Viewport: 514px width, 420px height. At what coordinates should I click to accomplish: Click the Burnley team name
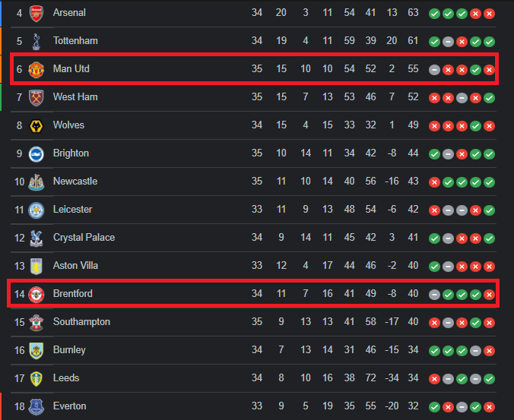click(69, 350)
